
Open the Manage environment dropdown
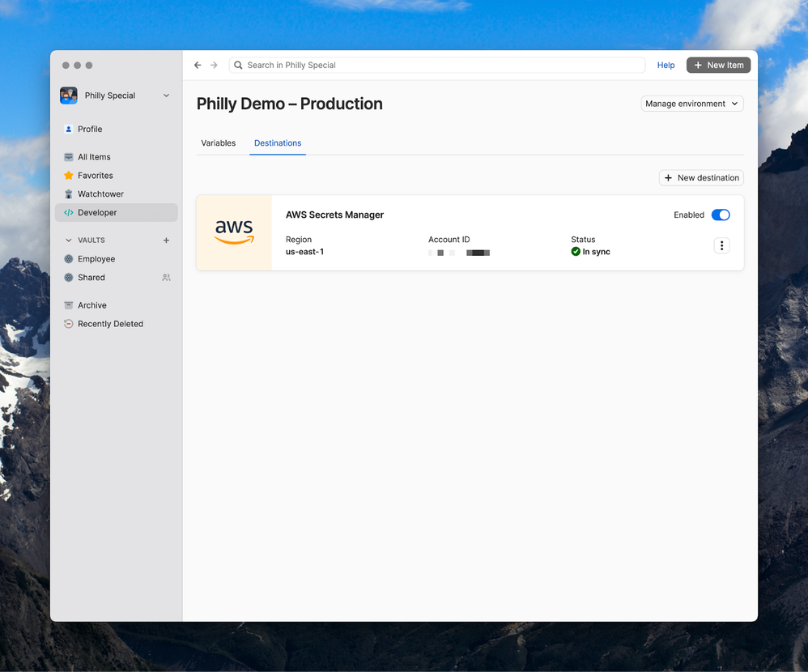tap(691, 104)
